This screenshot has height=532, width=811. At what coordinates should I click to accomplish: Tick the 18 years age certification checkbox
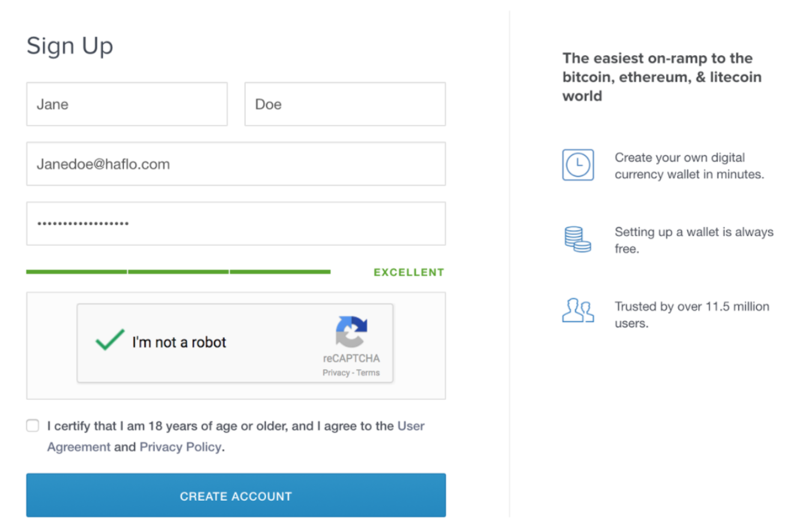point(32,426)
